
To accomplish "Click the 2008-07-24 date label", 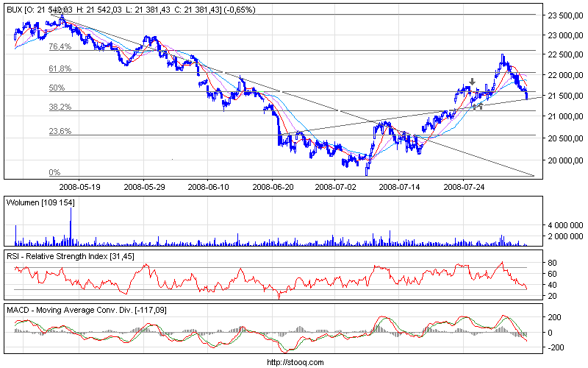I will pyautogui.click(x=464, y=187).
